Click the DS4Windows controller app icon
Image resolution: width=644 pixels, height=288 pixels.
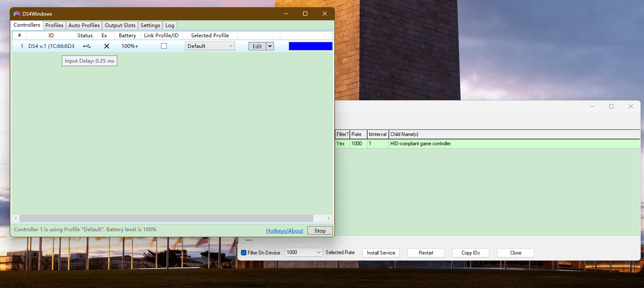(17, 14)
